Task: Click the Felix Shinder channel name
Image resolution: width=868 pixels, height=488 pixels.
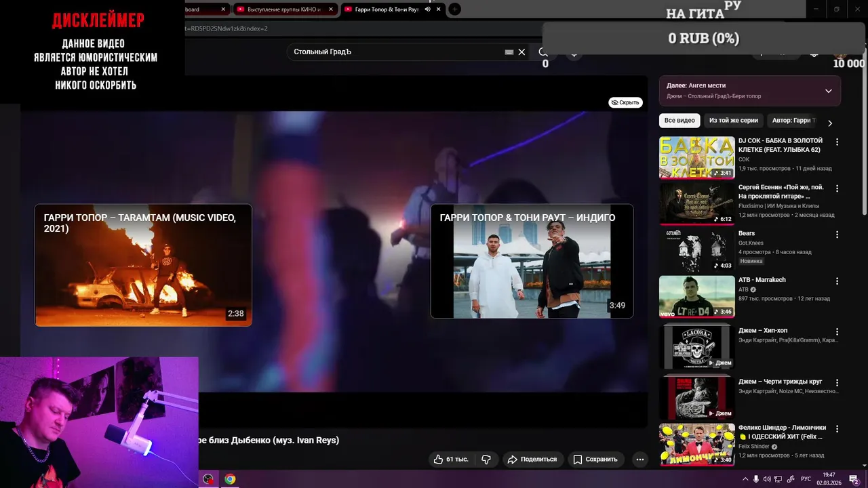Action: 754,447
